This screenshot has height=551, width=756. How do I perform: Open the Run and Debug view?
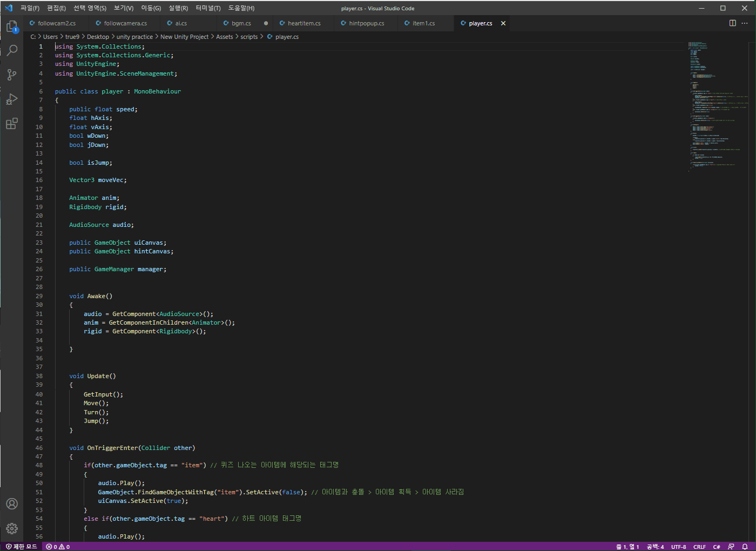coord(12,99)
